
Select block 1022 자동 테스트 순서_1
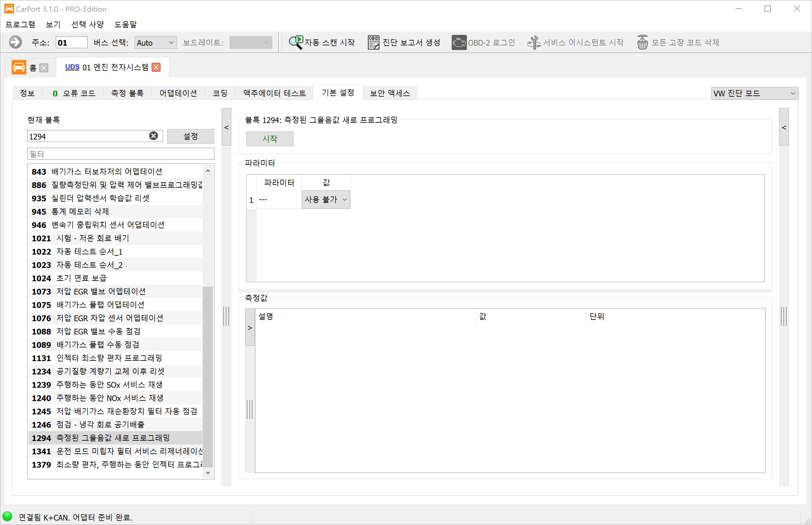pos(115,251)
